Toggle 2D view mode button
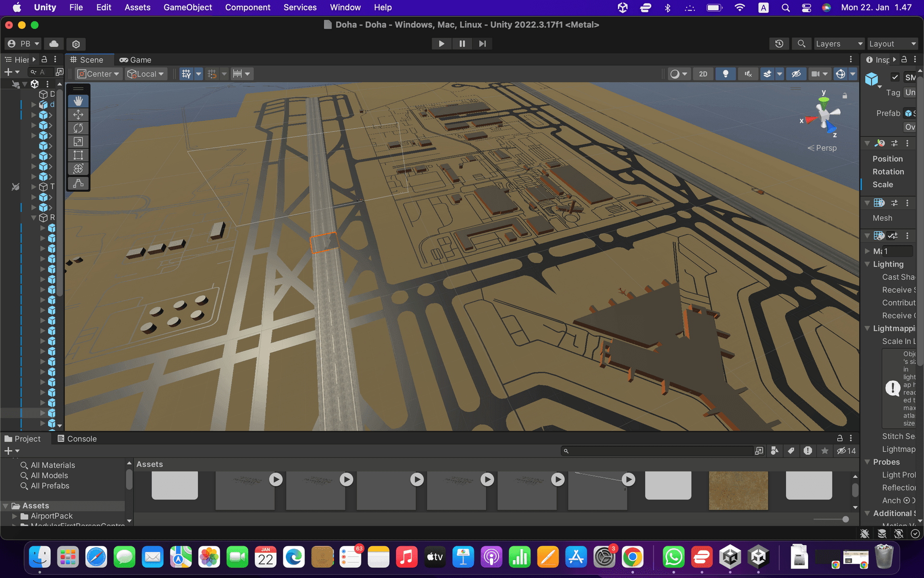The width and height of the screenshot is (924, 578). coord(703,73)
